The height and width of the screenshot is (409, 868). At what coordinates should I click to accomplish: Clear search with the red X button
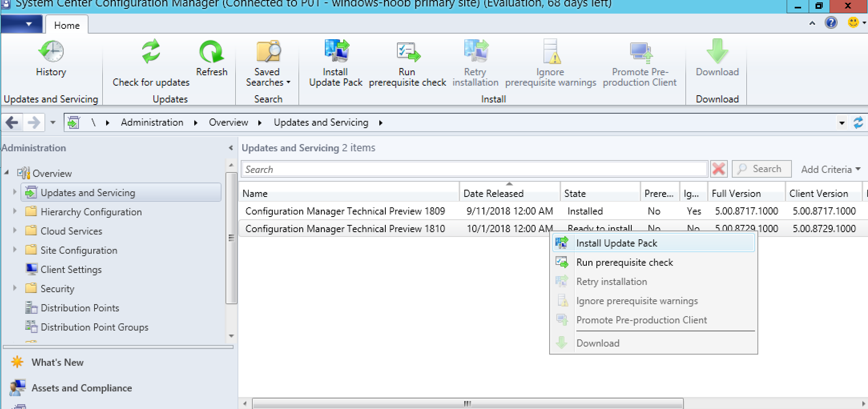(x=719, y=169)
